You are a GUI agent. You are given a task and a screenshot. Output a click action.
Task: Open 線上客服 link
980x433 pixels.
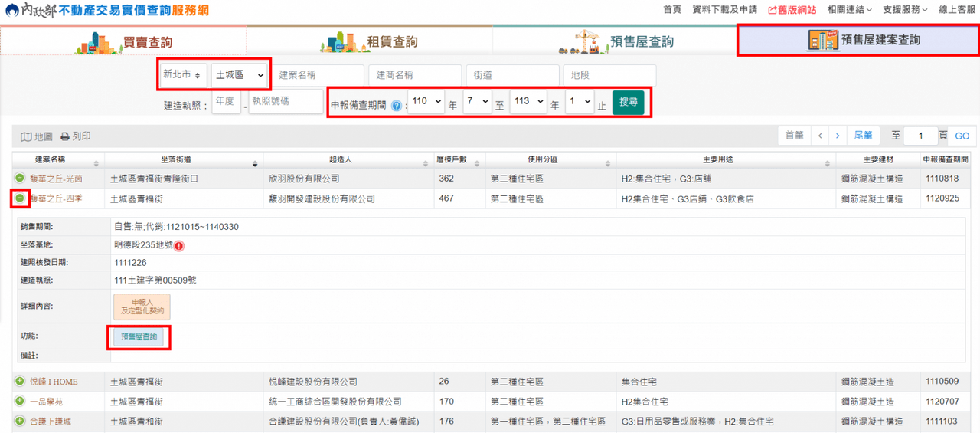point(957,10)
